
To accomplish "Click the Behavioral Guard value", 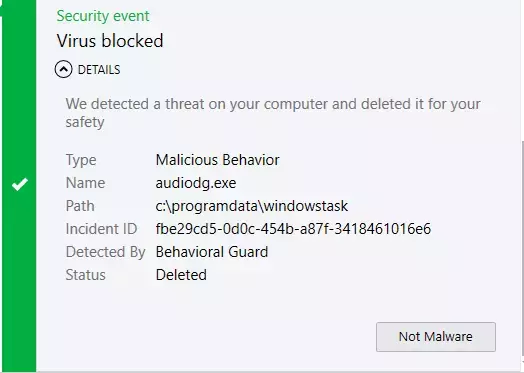I will click(212, 252).
